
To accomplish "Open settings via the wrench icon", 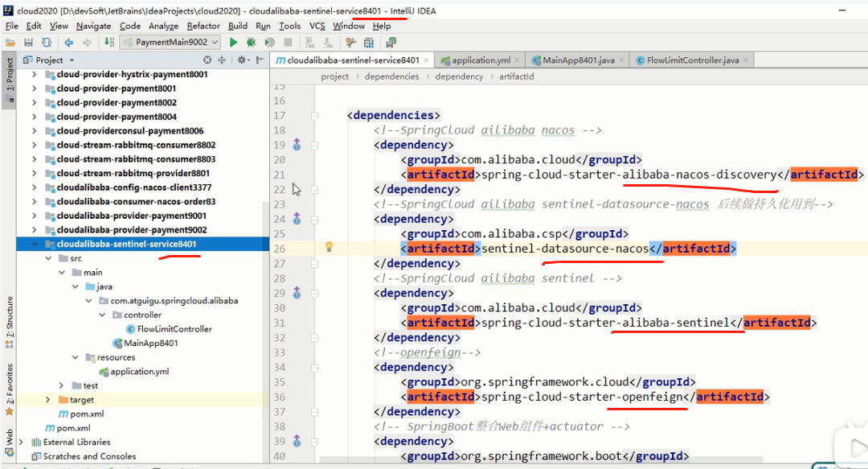I will coord(350,42).
